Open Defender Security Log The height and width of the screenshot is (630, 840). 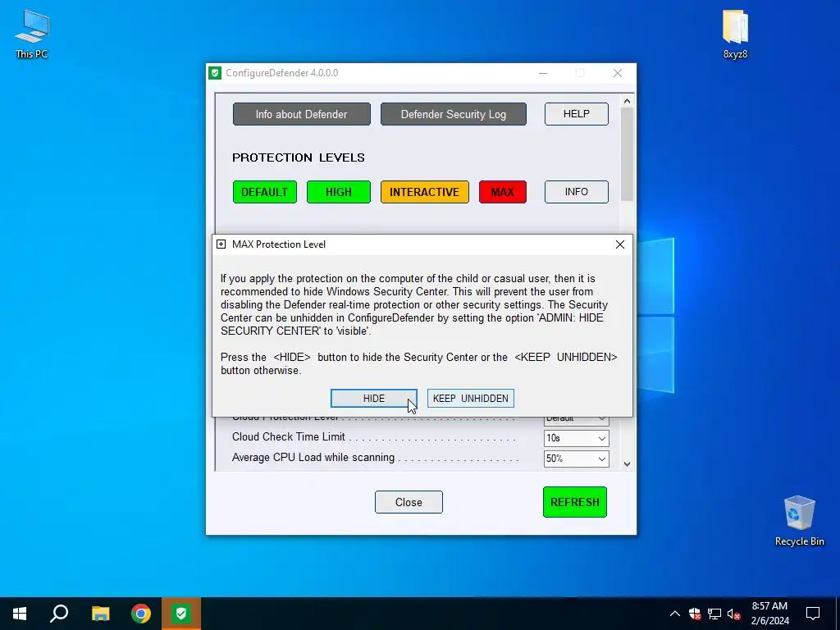[453, 114]
